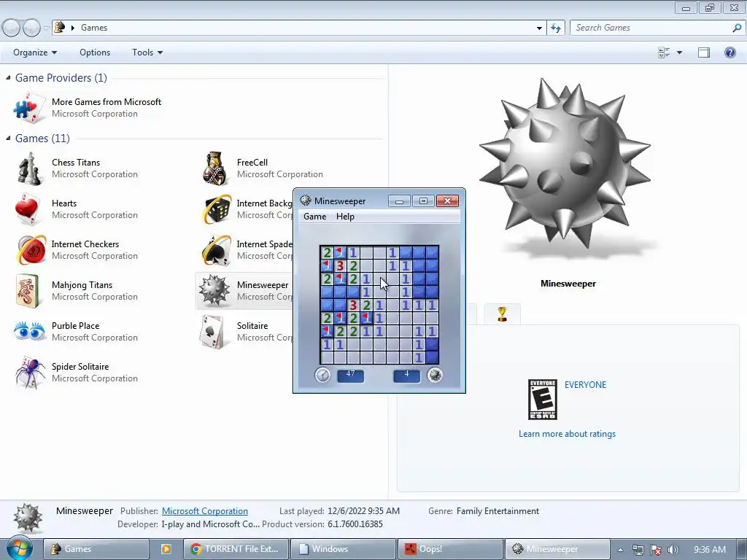Image resolution: width=747 pixels, height=560 pixels.
Task: Expand address bar history dropdown
Action: pyautogui.click(x=539, y=28)
